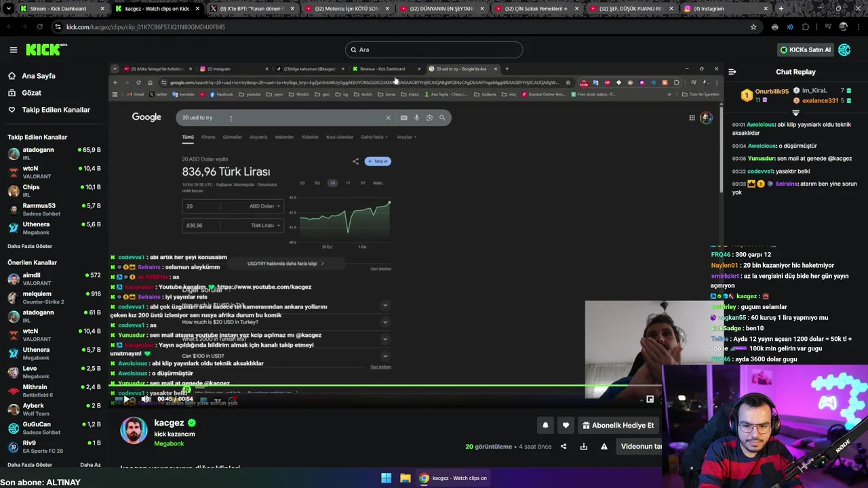The height and width of the screenshot is (488, 868).
Task: Close the (4) Instagram tab
Action: coord(765,9)
